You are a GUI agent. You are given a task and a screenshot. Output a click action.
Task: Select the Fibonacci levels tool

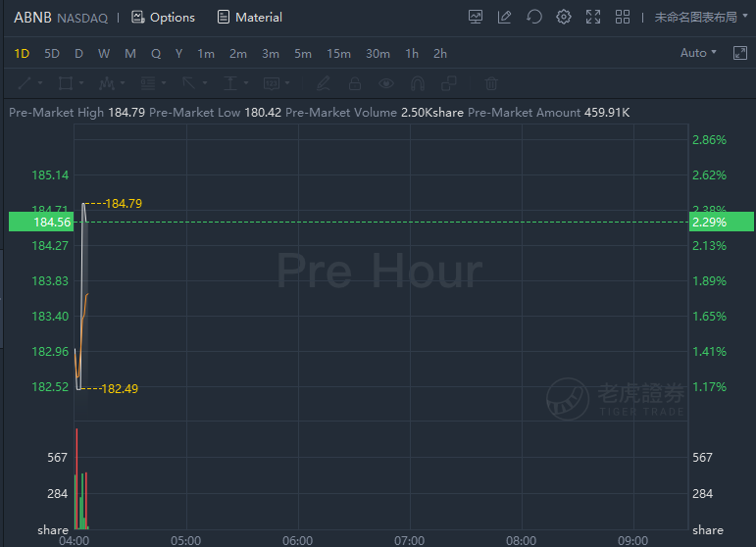(x=148, y=83)
